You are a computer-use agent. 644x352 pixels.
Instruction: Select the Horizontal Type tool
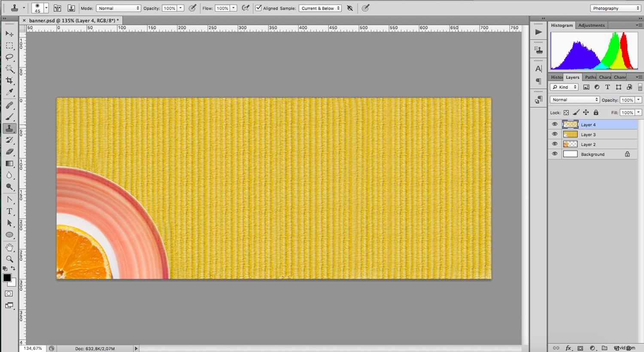tap(9, 211)
